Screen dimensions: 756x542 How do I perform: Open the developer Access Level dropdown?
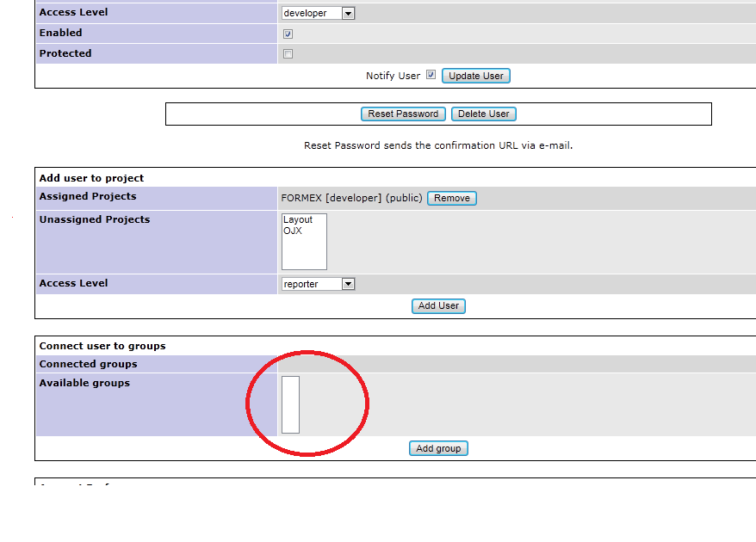[316, 12]
